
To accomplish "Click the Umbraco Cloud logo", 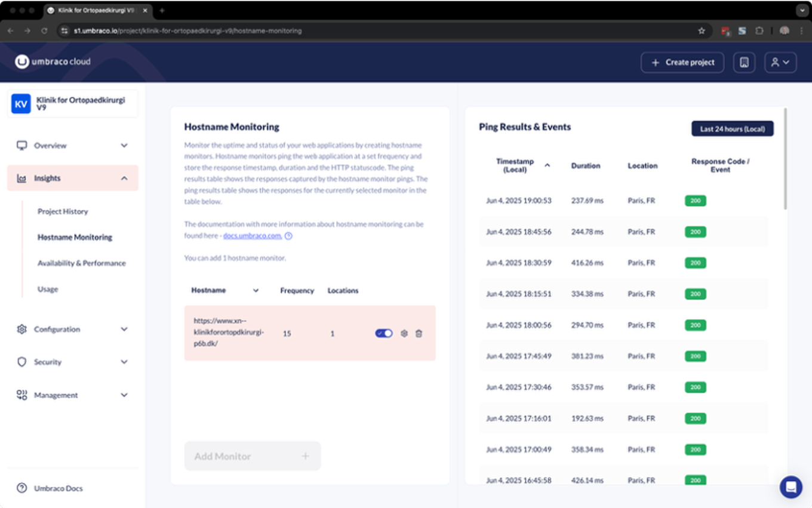I will 53,61.
